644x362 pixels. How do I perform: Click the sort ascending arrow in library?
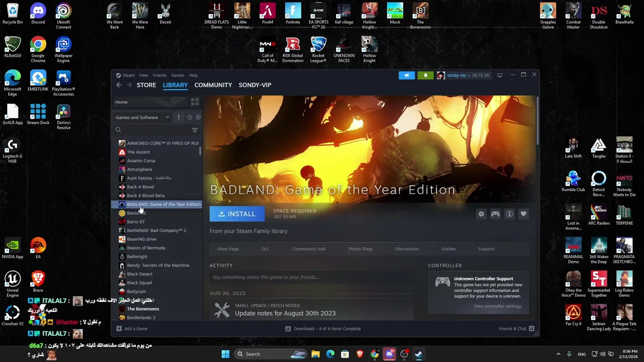click(178, 117)
